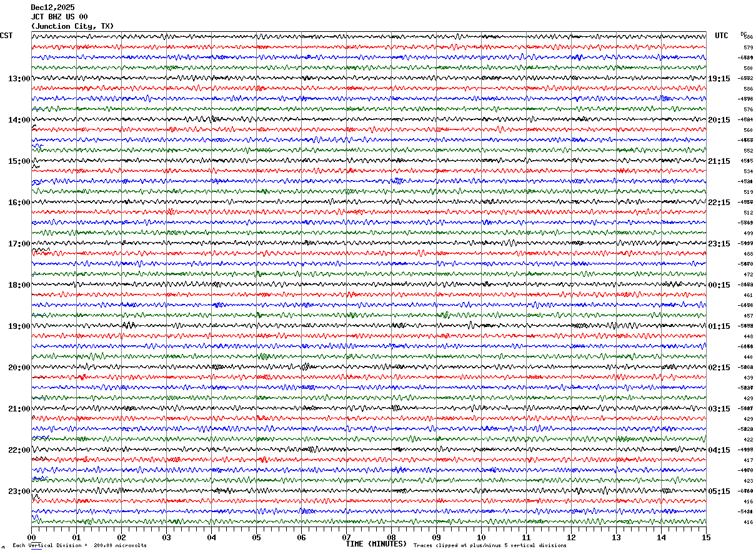Image resolution: width=756 pixels, height=554 pixels.
Task: Click minute tick label 14 on axis
Action: [662, 537]
